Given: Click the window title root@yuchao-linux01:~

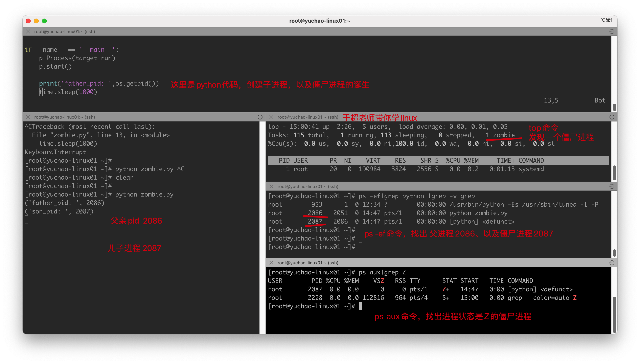Looking at the screenshot, I should point(320,21).
